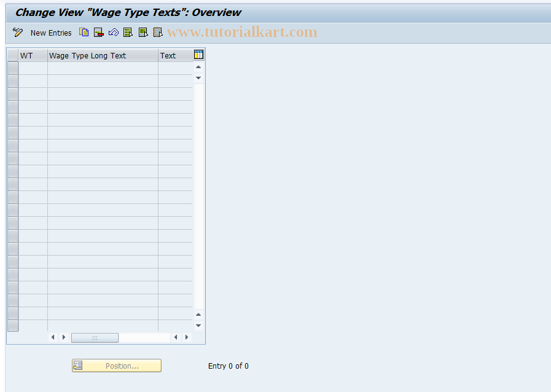Screen dimensions: 551x392
Task: Click the top scroll-up arrow of the table
Action: [x=198, y=67]
